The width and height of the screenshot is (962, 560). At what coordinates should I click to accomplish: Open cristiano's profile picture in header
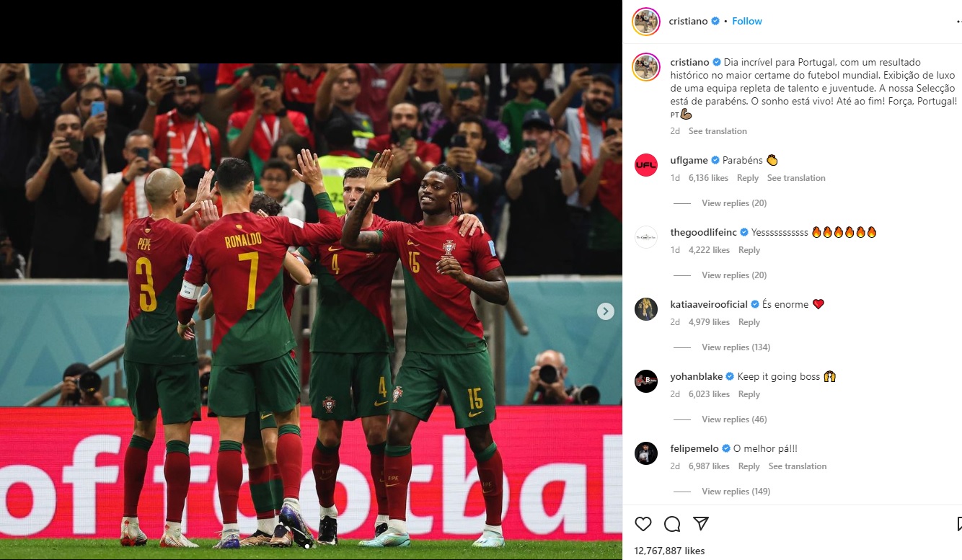tap(646, 22)
